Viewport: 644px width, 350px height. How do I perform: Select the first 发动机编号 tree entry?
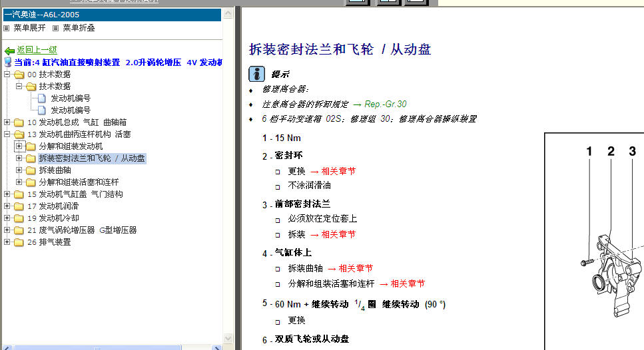pos(71,98)
